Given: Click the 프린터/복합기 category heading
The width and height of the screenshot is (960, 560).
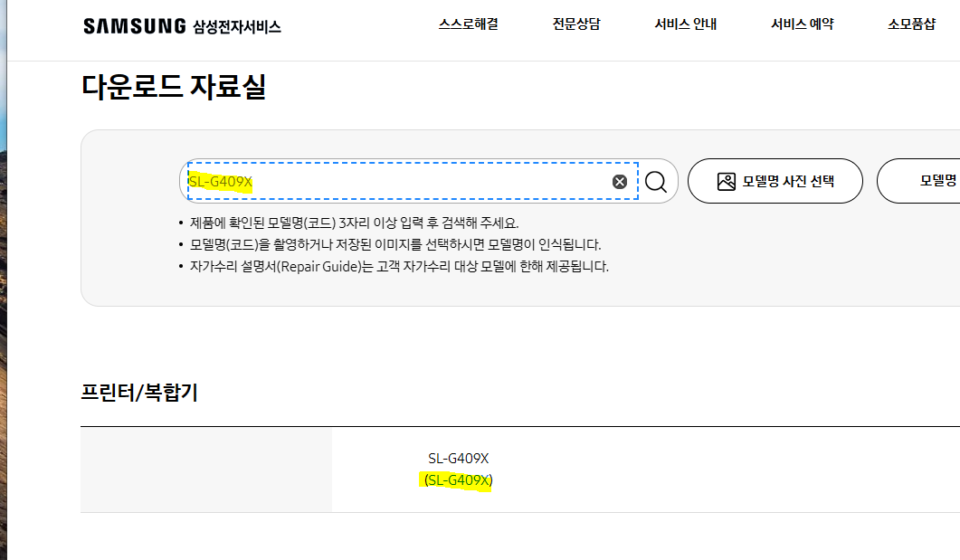Looking at the screenshot, I should [139, 393].
